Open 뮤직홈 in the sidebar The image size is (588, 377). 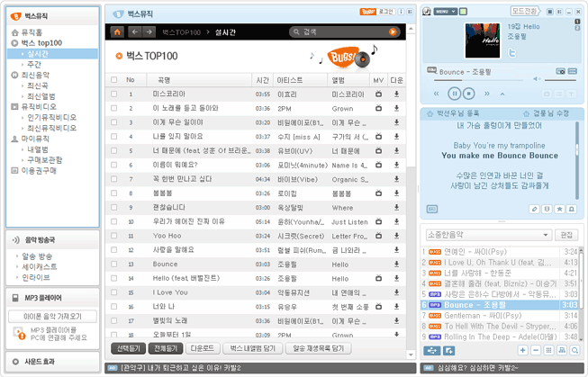click(32, 32)
